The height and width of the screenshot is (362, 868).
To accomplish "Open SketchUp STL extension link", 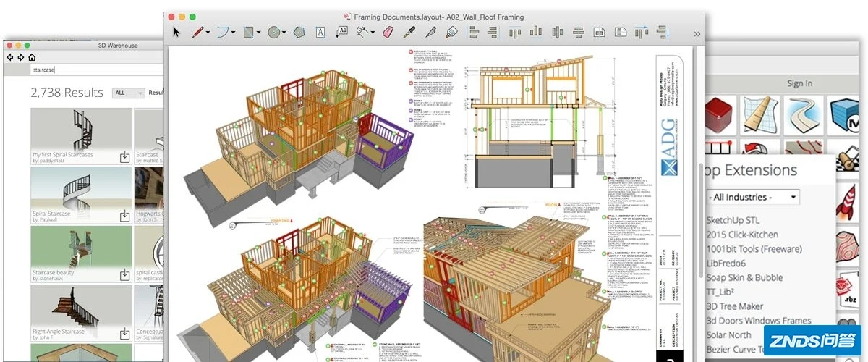I will click(733, 220).
